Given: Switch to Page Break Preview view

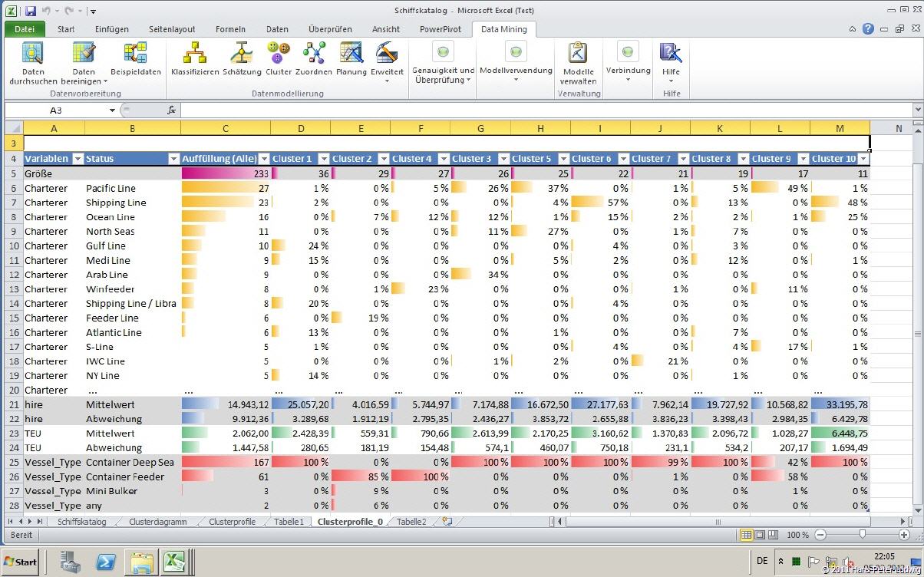Looking at the screenshot, I should click(x=772, y=535).
